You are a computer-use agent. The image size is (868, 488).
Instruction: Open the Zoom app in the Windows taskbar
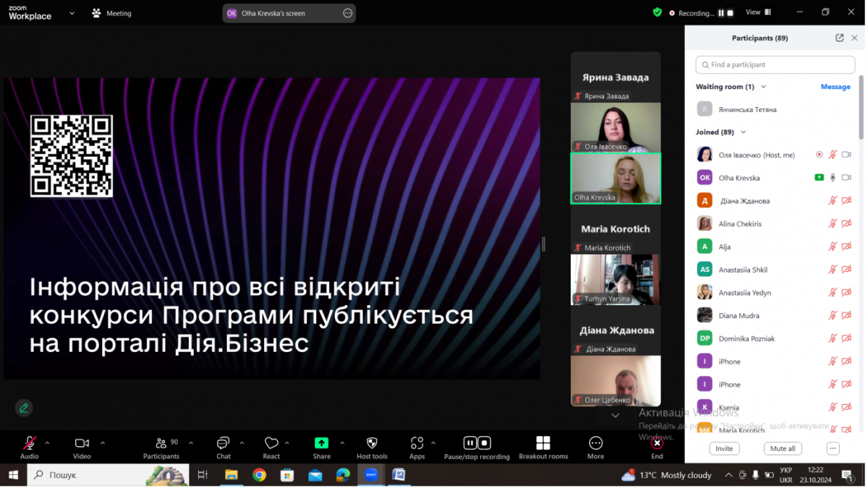click(371, 475)
